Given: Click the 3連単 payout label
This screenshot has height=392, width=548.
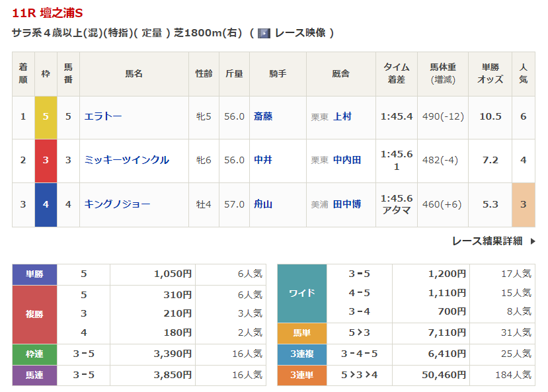Looking at the screenshot, I should (301, 375).
